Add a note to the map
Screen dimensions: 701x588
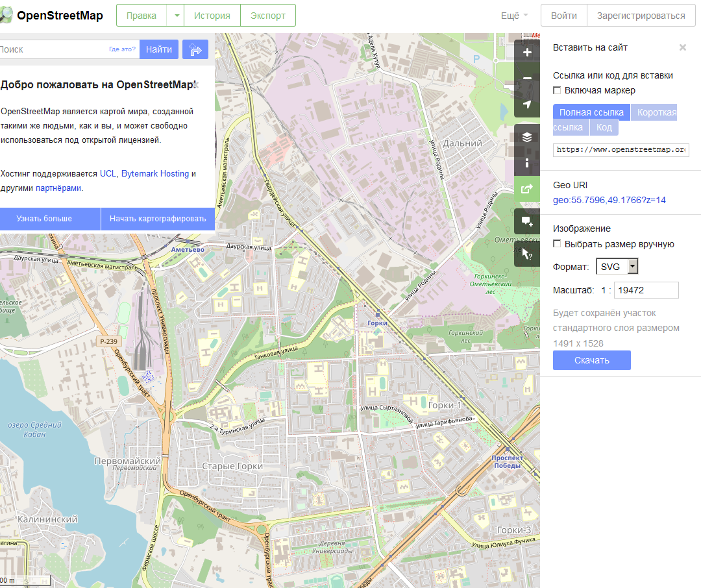(x=527, y=221)
